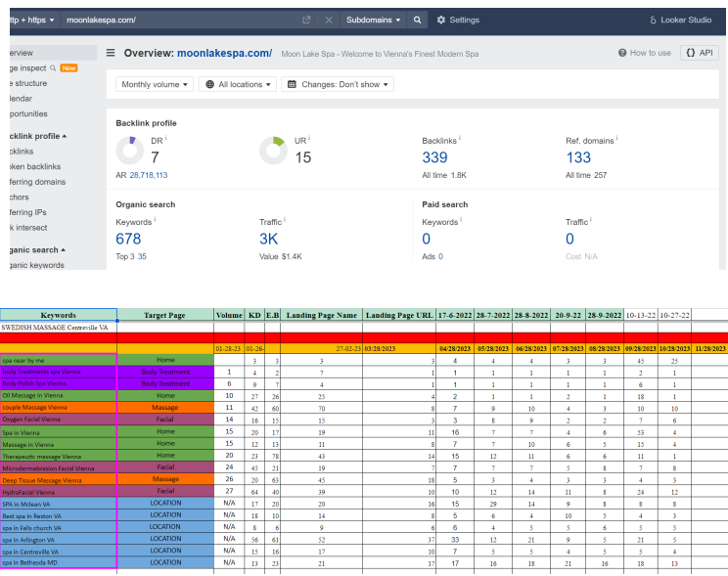728x576 pixels.
Task: Click the URL field containing moonlakespa.com/
Action: [x=179, y=20]
